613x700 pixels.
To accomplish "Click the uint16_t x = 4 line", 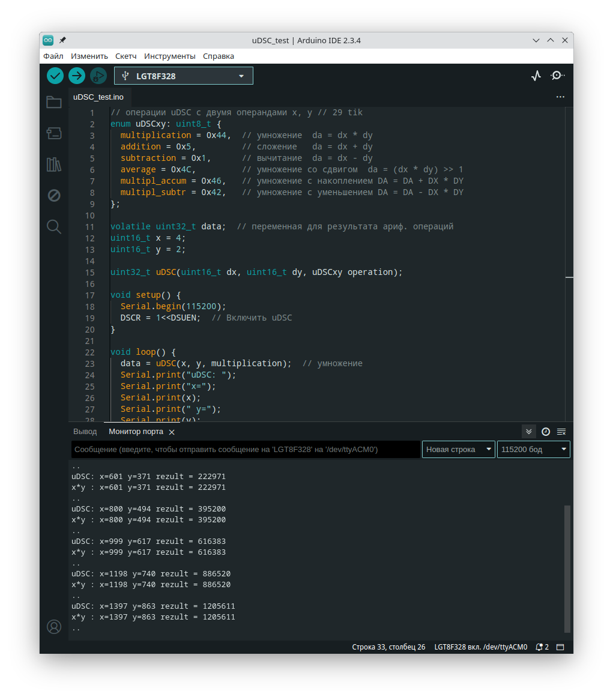I will (x=148, y=238).
